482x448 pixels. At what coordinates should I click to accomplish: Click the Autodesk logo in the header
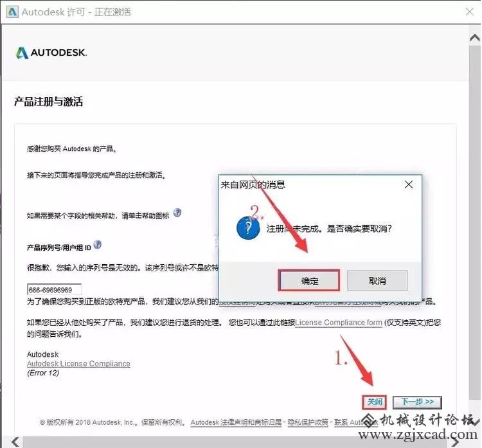[51, 53]
